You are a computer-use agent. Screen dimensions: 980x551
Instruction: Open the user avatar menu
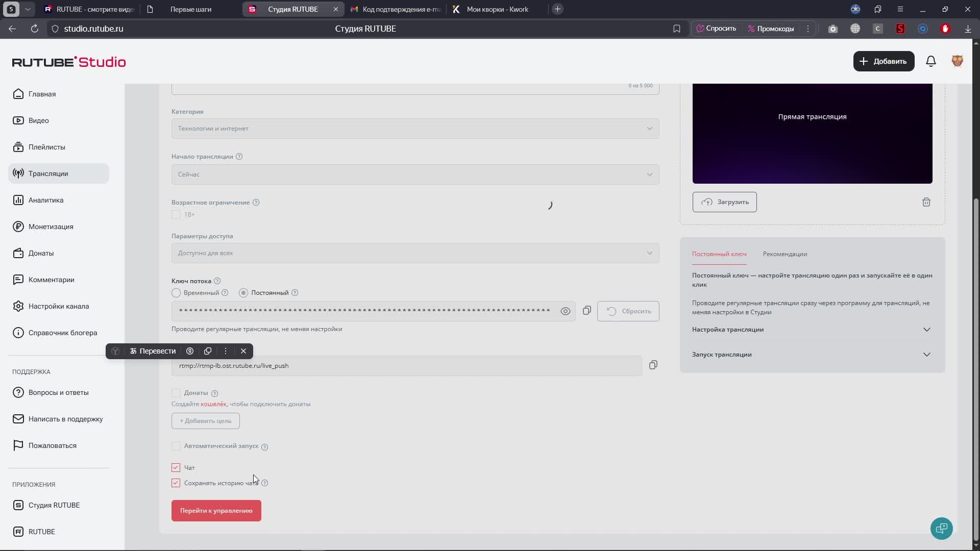[957, 61]
